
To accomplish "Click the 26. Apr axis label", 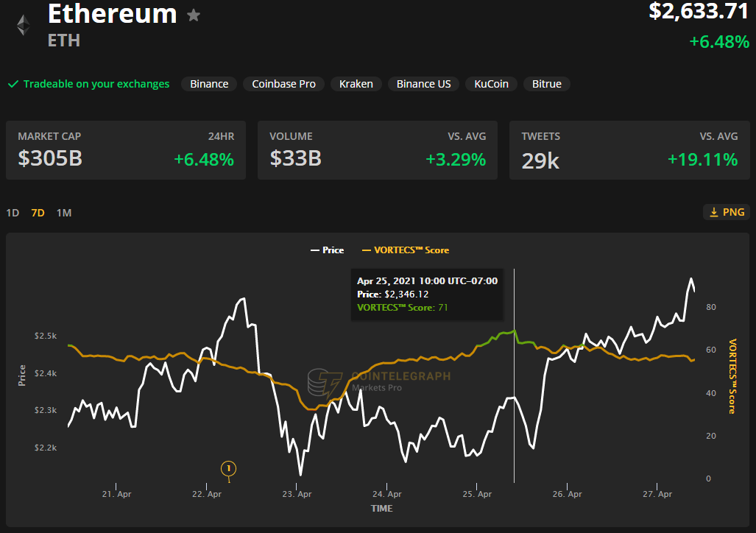I will point(567,494).
